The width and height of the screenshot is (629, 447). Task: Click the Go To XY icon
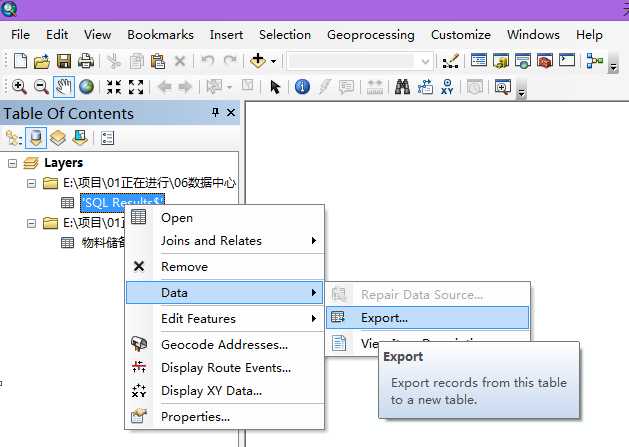pos(450,87)
